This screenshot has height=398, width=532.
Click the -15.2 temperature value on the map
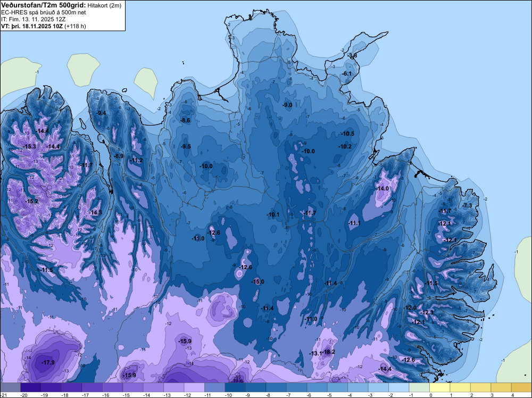(31, 202)
